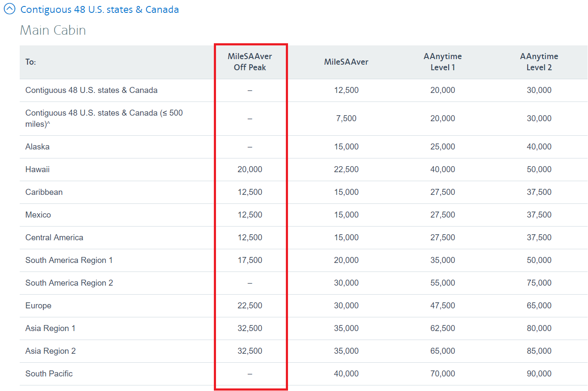Click Hawaii AAnytime Level 1 value 40,000
588x391 pixels.
tap(443, 170)
